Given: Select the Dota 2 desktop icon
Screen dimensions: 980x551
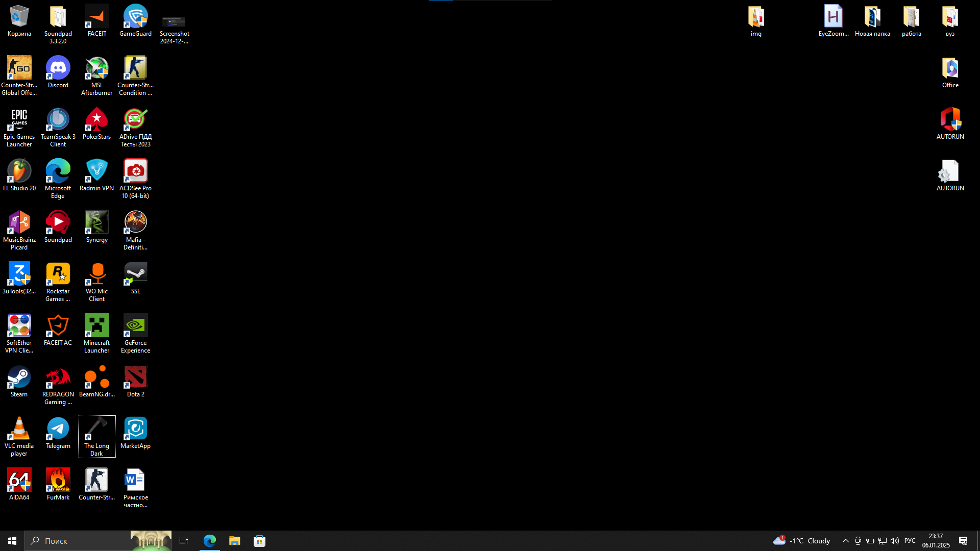Looking at the screenshot, I should (136, 378).
